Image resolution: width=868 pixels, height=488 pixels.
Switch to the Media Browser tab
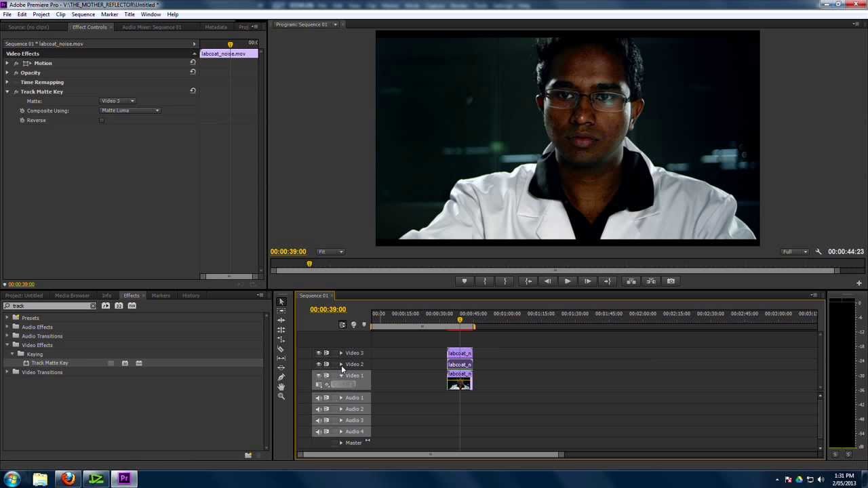point(72,296)
